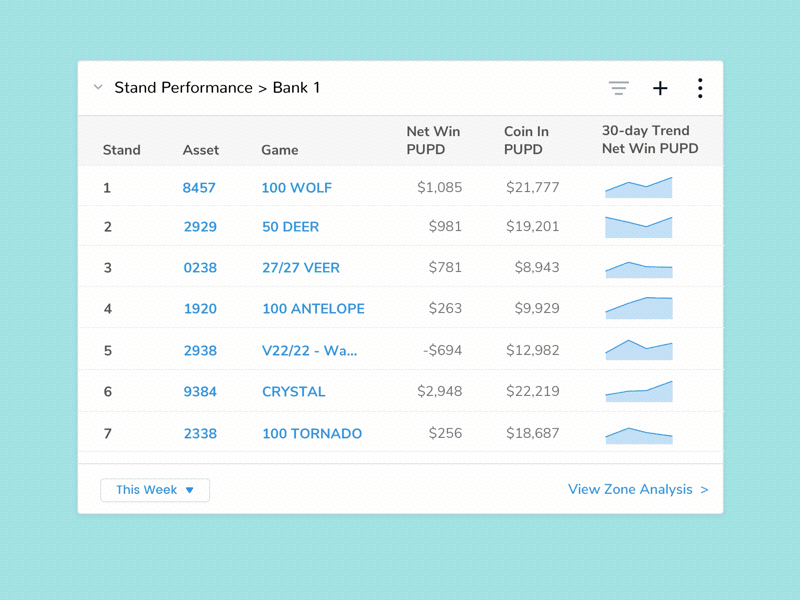Click the trend graph on the 50 DEER row
800x600 pixels.
[x=638, y=227]
